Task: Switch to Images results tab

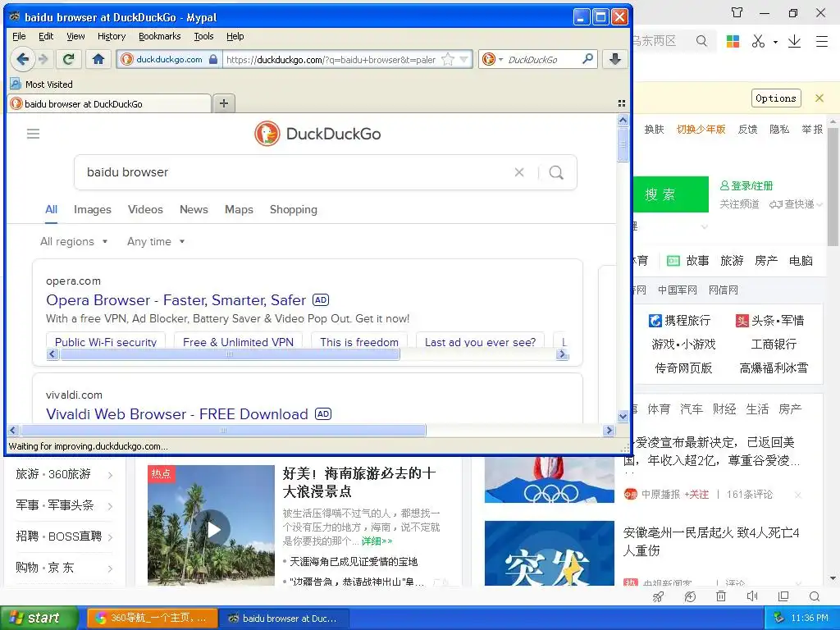Action: (93, 209)
